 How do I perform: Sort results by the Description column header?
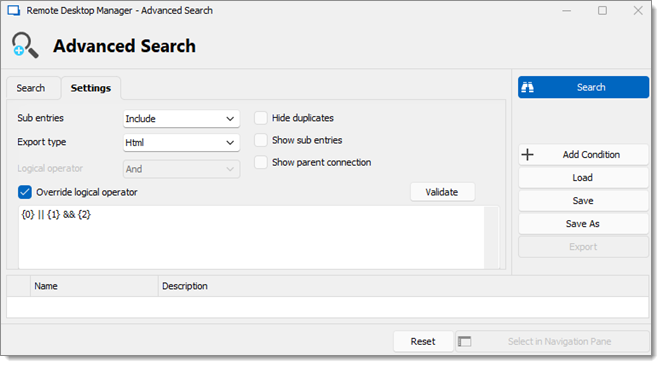pos(403,286)
